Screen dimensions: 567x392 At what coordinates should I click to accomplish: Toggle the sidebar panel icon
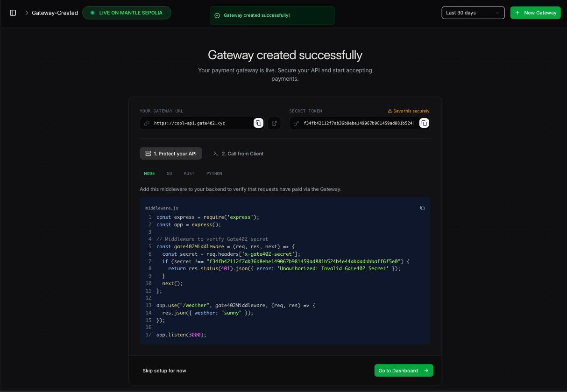13,13
